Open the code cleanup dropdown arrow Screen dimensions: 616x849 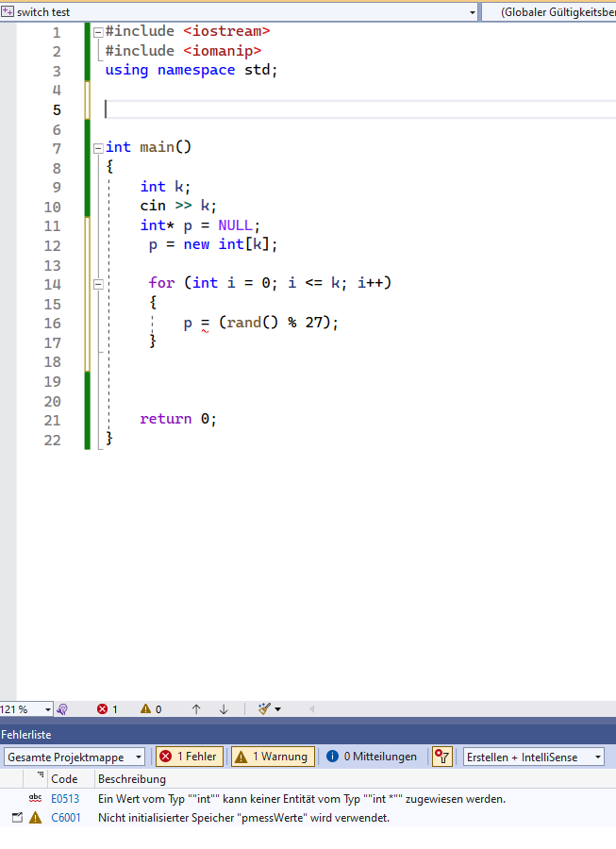pyautogui.click(x=277, y=709)
